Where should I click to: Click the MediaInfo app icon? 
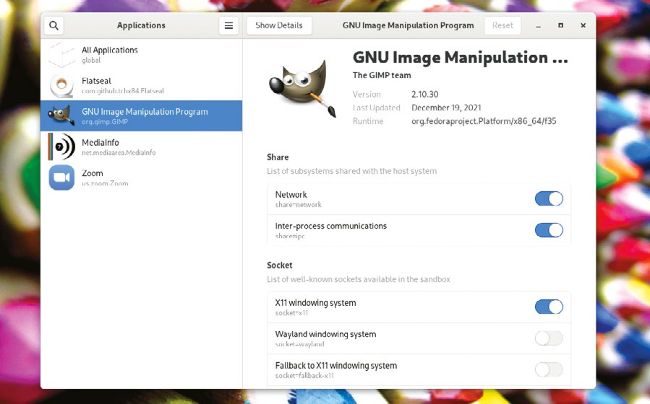click(61, 146)
